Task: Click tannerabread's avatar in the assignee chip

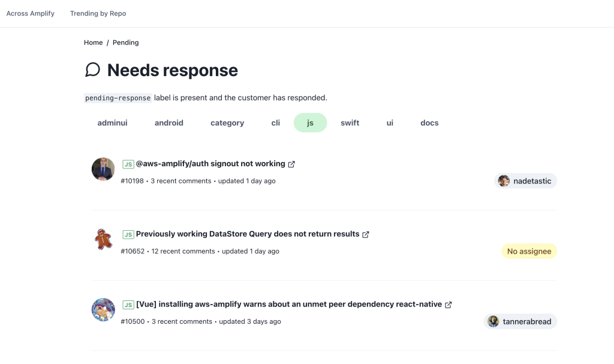Action: click(493, 321)
